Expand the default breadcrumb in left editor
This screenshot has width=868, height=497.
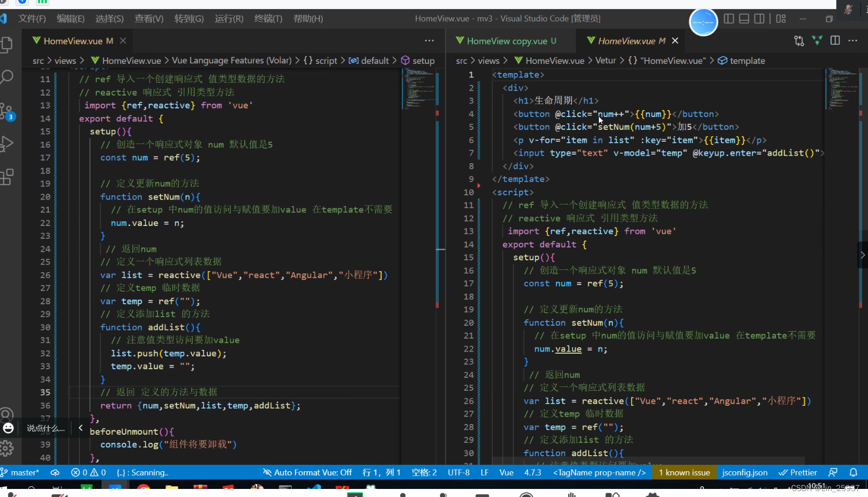click(369, 61)
